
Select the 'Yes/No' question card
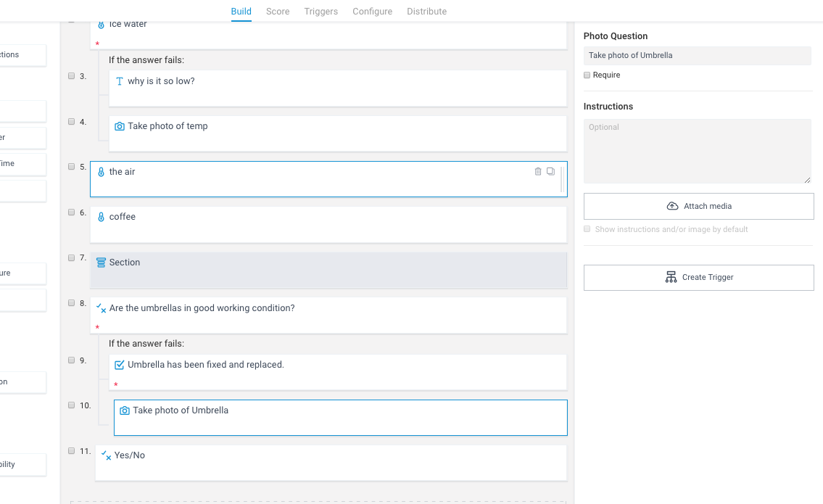[x=331, y=463]
